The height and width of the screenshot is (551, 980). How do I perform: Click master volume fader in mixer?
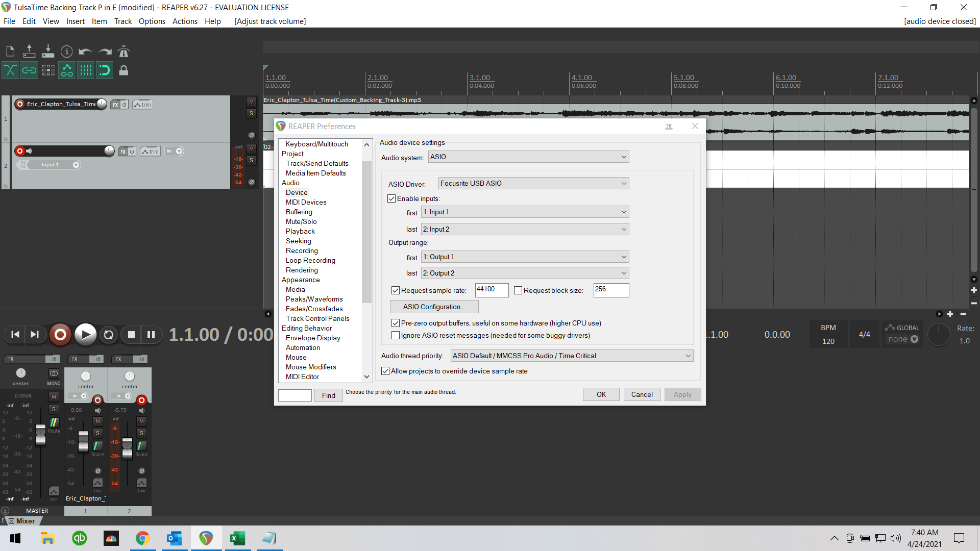(40, 436)
